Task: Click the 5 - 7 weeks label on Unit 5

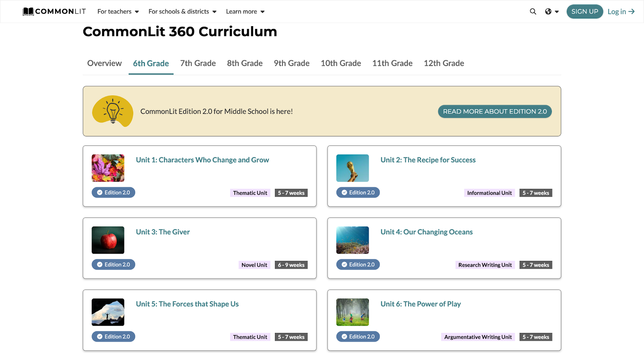Action: (291, 337)
